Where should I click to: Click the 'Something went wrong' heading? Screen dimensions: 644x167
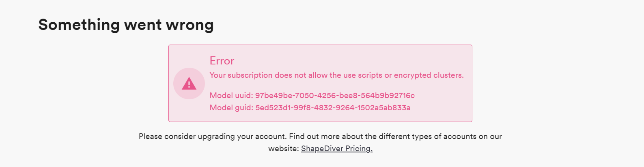[x=126, y=25]
